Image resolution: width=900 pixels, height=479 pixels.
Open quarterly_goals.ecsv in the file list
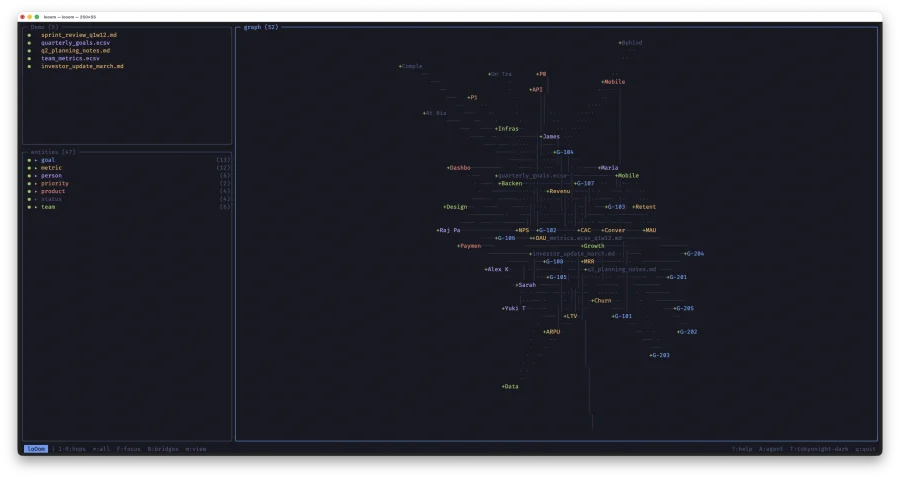pyautogui.click(x=75, y=43)
